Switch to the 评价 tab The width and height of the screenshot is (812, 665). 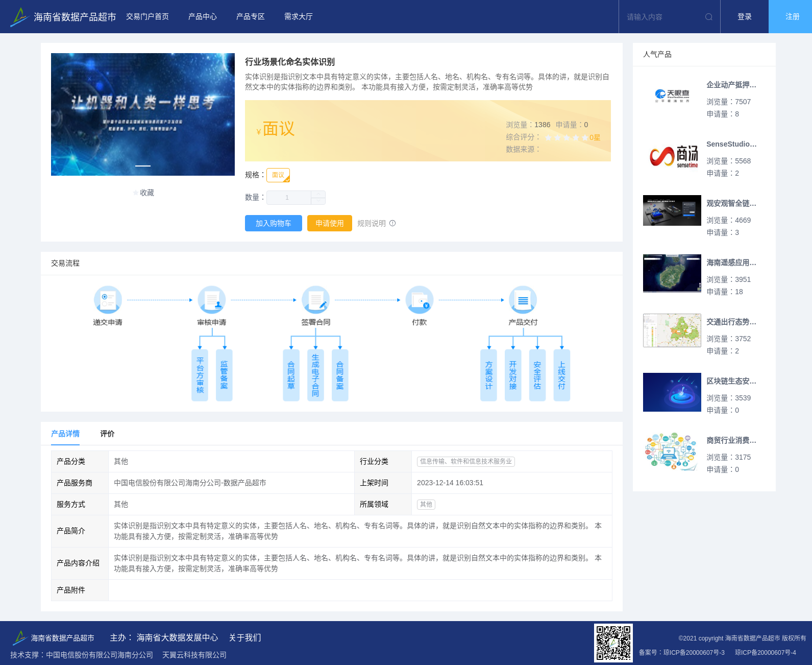pyautogui.click(x=107, y=434)
